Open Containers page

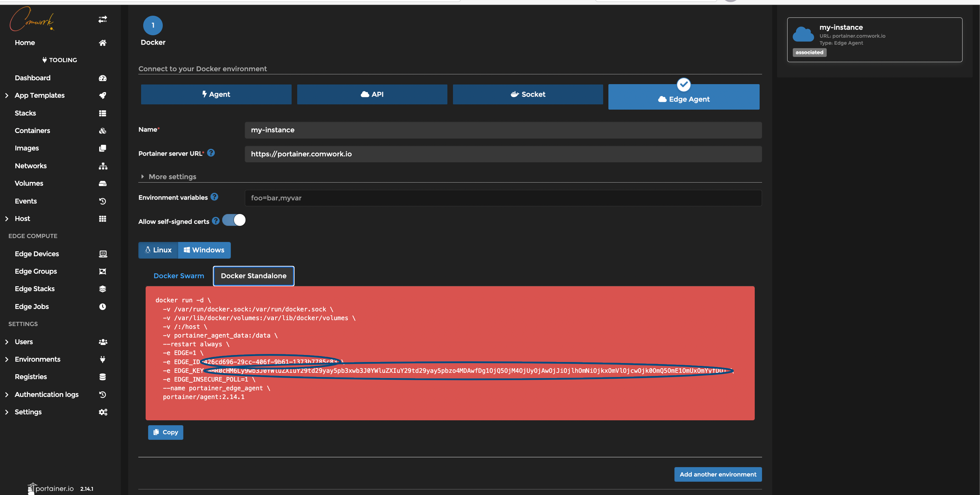point(32,131)
